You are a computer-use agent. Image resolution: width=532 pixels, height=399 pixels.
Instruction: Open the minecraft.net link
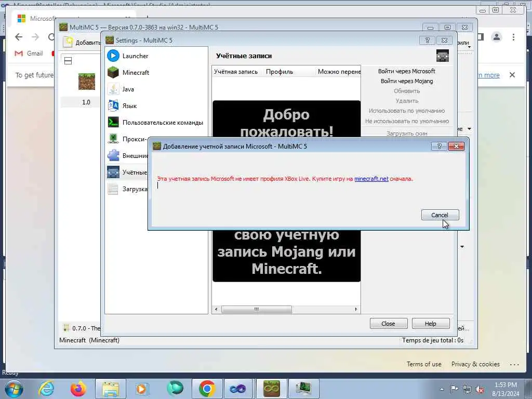pyautogui.click(x=371, y=179)
